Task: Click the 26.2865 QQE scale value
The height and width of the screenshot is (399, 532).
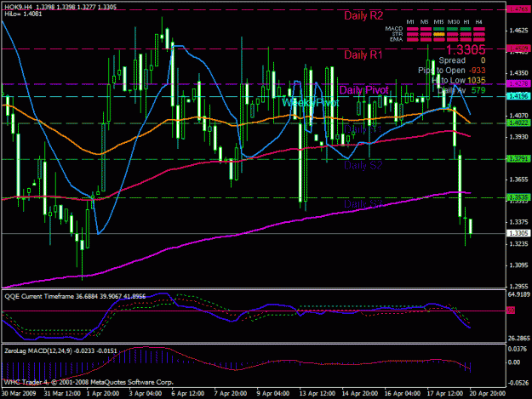Action: pos(518,339)
